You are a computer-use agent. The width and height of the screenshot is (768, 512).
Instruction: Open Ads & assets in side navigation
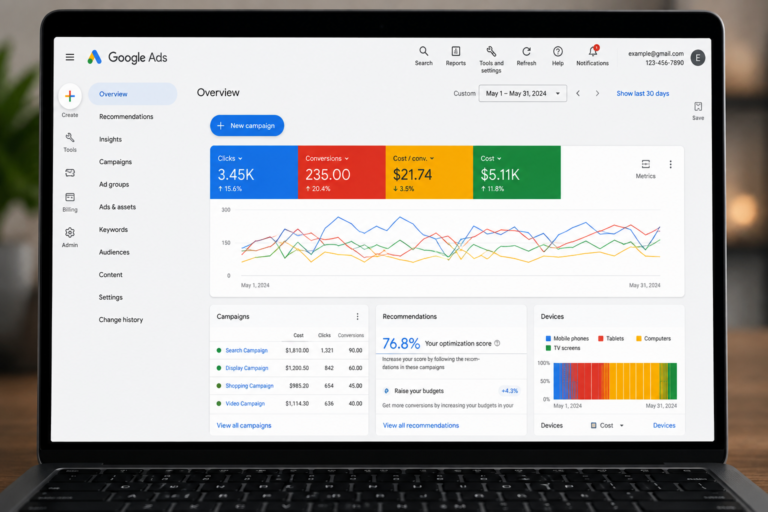tap(117, 207)
